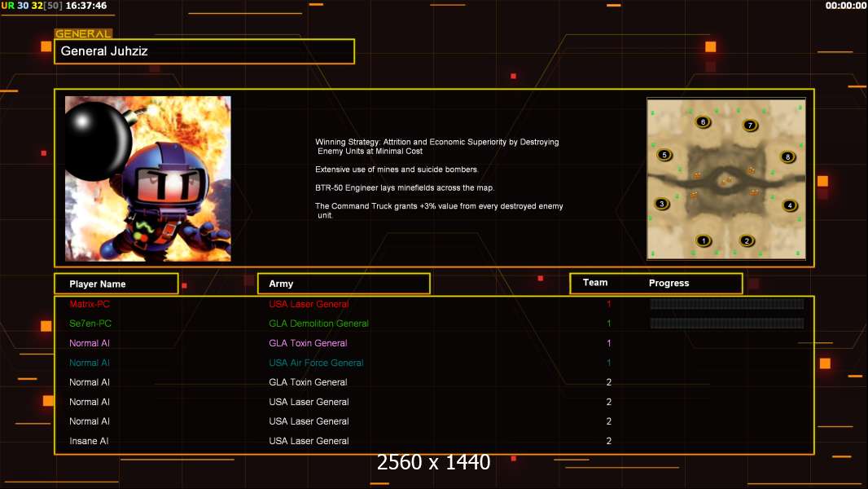The image size is (868, 489).
Task: Select player Se7en-PC
Action: (x=90, y=324)
